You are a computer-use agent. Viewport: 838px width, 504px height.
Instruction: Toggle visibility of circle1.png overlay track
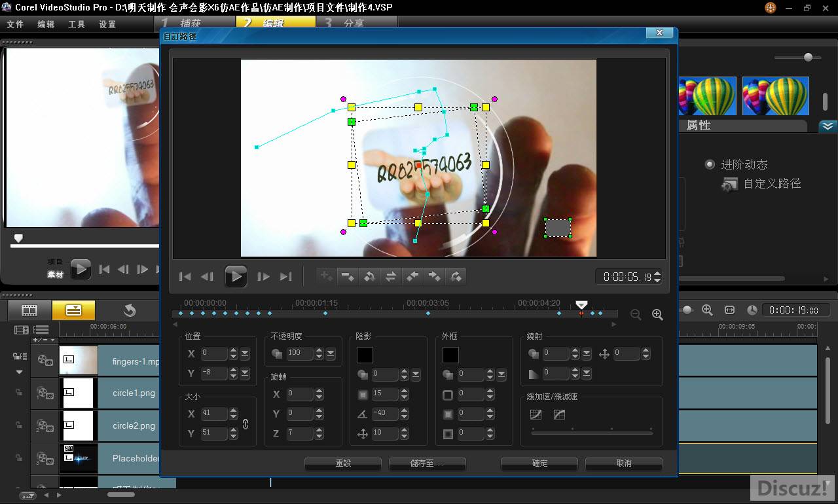click(x=45, y=393)
